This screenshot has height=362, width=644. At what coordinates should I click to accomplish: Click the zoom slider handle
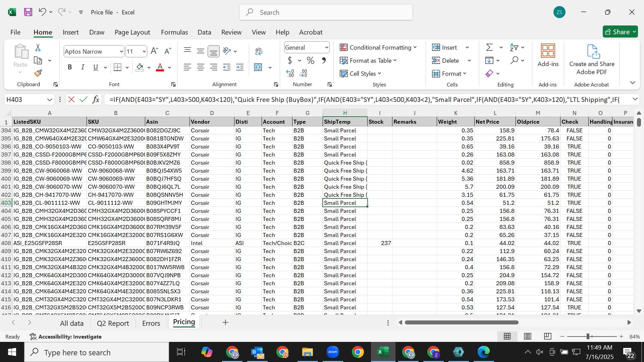(588, 336)
